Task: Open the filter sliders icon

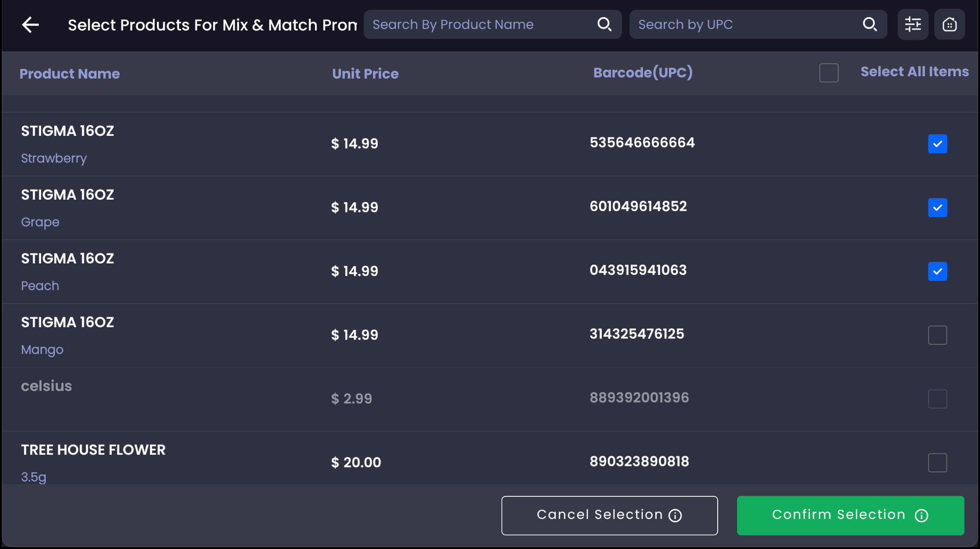Action: point(913,24)
